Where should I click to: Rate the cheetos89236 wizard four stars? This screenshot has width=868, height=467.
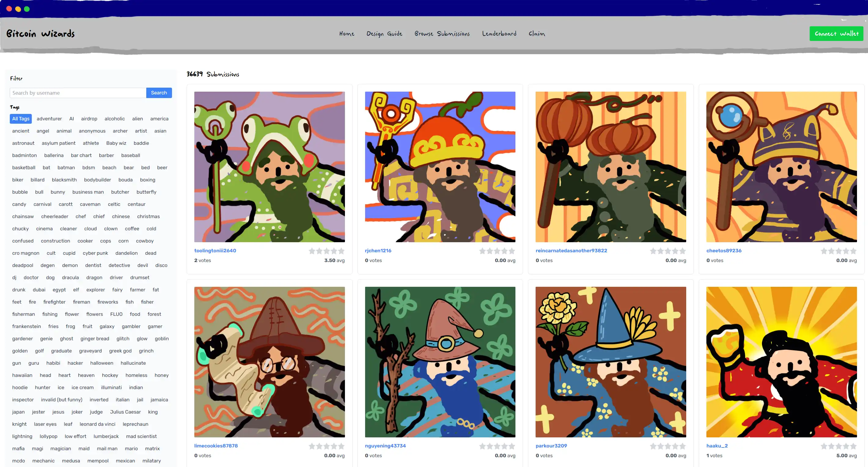(x=846, y=251)
